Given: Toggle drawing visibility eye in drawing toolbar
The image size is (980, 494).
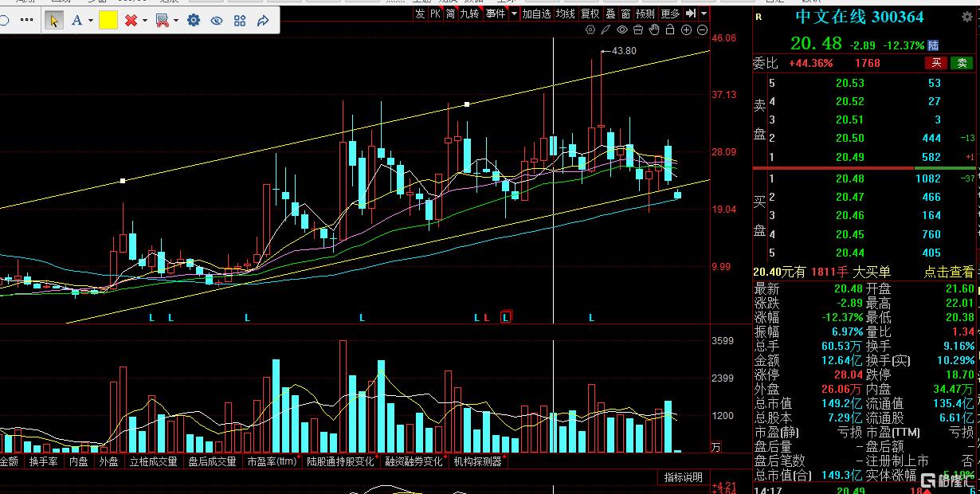Looking at the screenshot, I should click(217, 21).
